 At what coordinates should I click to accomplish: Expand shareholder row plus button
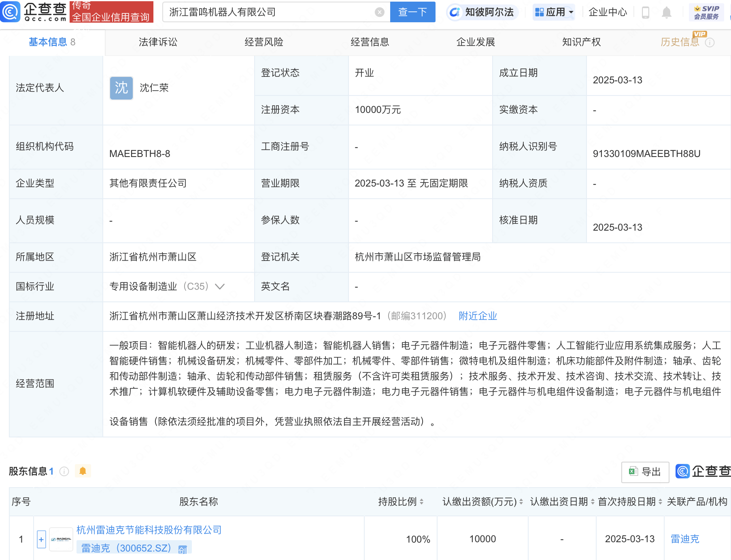[x=41, y=539]
